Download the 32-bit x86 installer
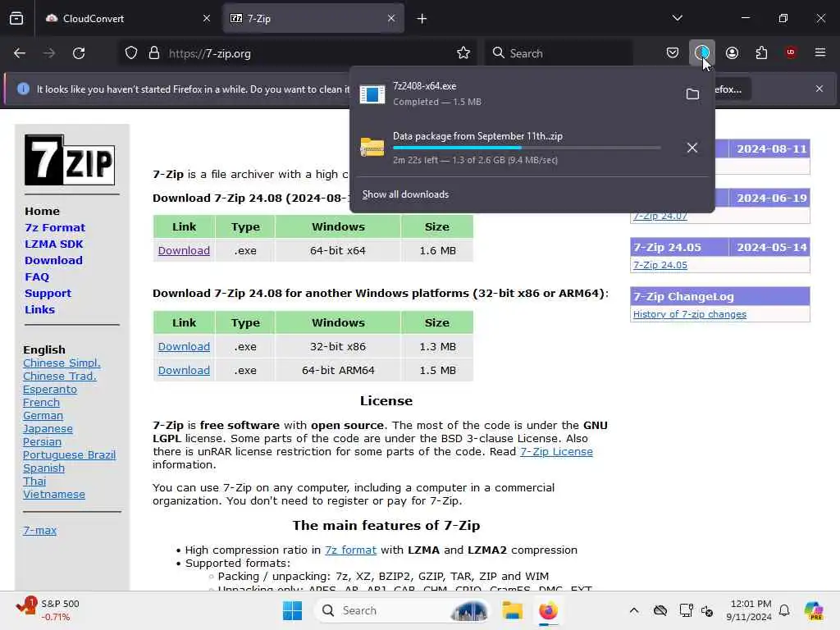840x630 pixels. [x=184, y=347]
